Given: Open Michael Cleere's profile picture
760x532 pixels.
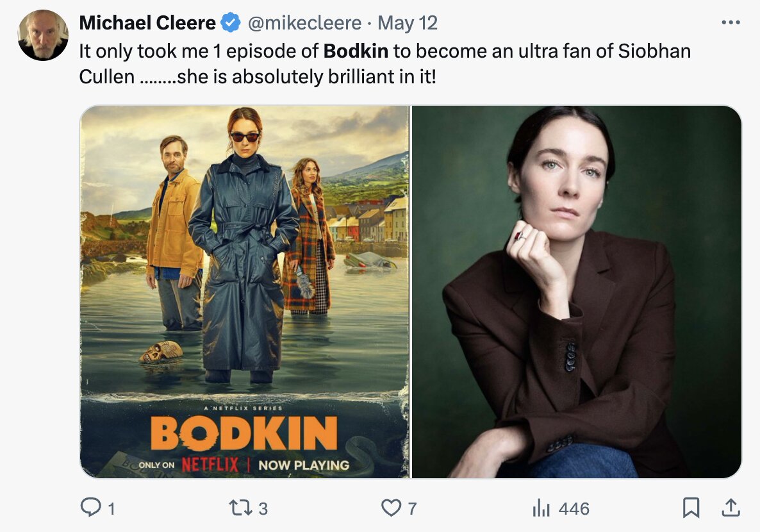Looking at the screenshot, I should tap(43, 36).
